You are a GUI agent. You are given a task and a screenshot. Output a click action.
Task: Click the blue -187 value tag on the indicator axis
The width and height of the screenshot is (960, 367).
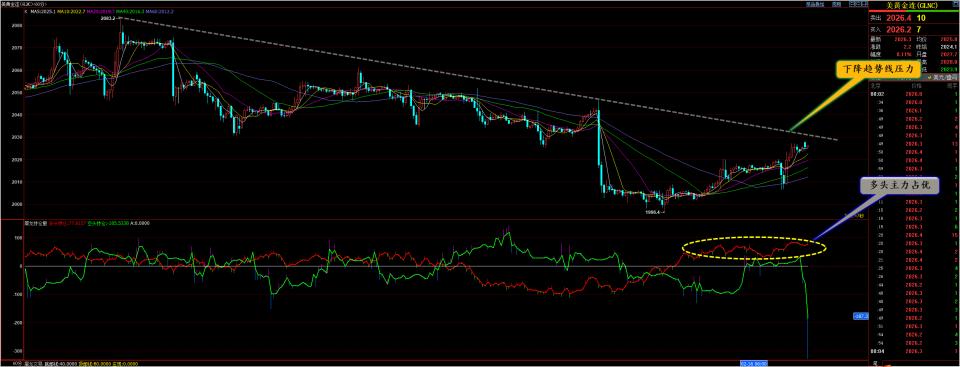coord(861,316)
